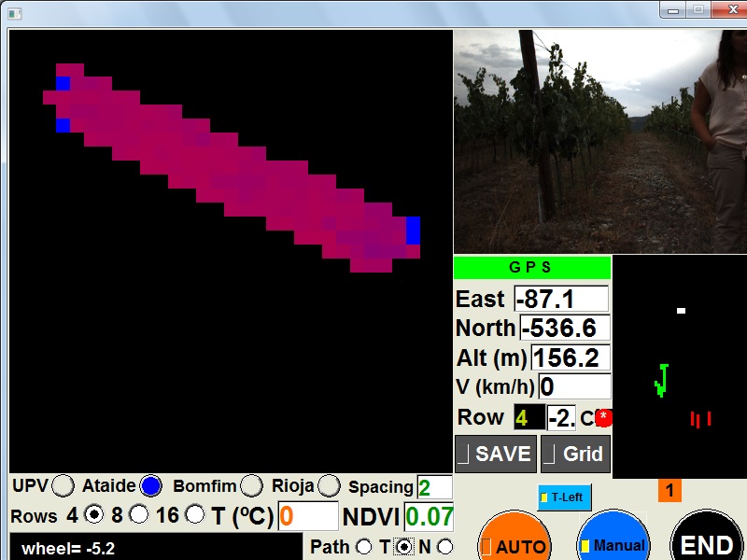Enable the Grid checkbox button
Screen dimensions: 747x560
(575, 455)
